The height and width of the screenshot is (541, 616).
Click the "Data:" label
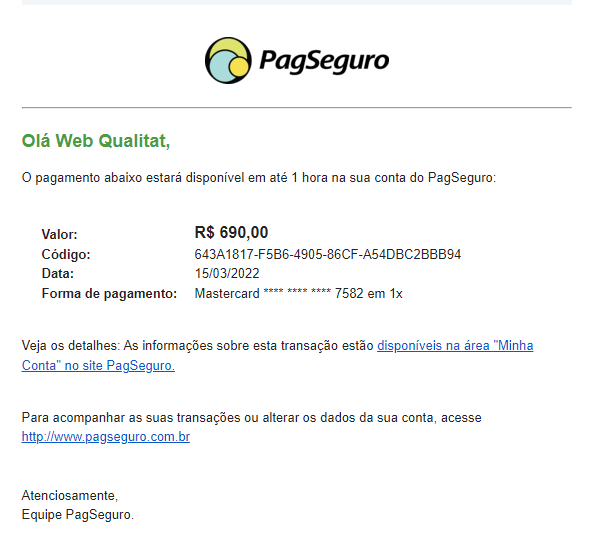58,273
